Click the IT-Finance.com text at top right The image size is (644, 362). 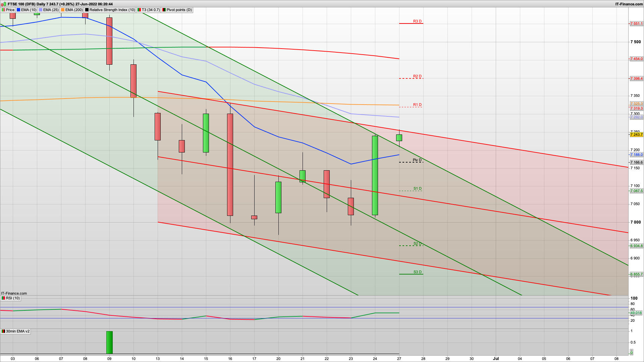point(629,4)
